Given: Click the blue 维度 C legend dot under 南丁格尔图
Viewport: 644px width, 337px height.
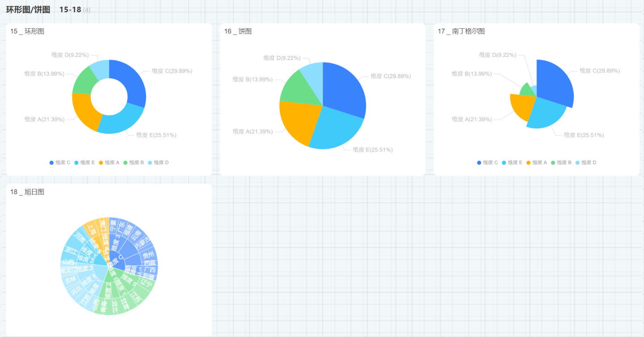Looking at the screenshot, I should point(479,162).
